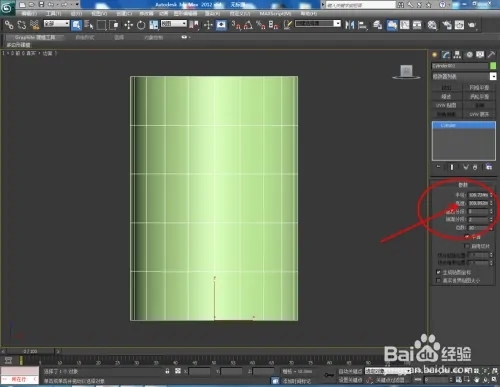Open the Curve Editor icon

point(405,25)
